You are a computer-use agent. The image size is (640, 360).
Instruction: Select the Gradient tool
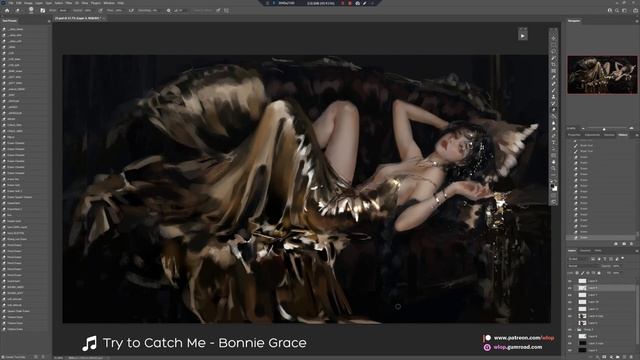click(554, 116)
